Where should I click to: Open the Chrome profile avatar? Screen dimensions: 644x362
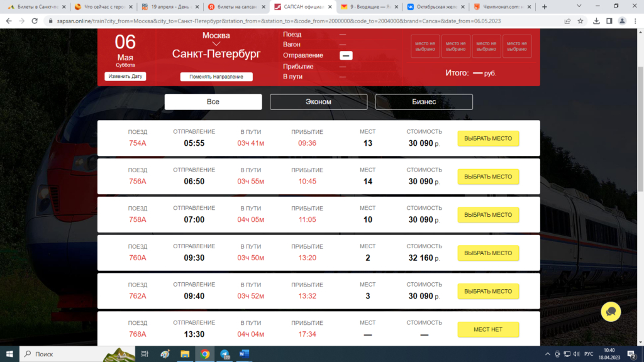pos(622,21)
